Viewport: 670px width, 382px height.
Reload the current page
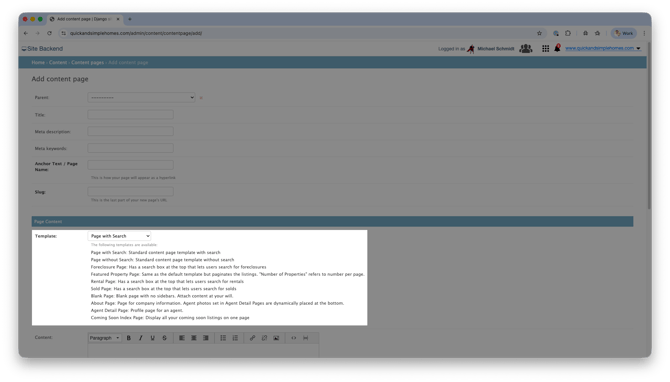click(50, 33)
